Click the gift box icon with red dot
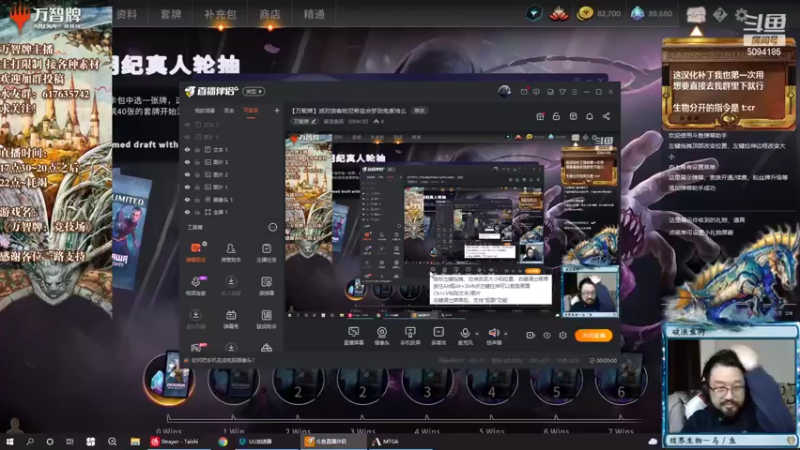 click(x=540, y=116)
